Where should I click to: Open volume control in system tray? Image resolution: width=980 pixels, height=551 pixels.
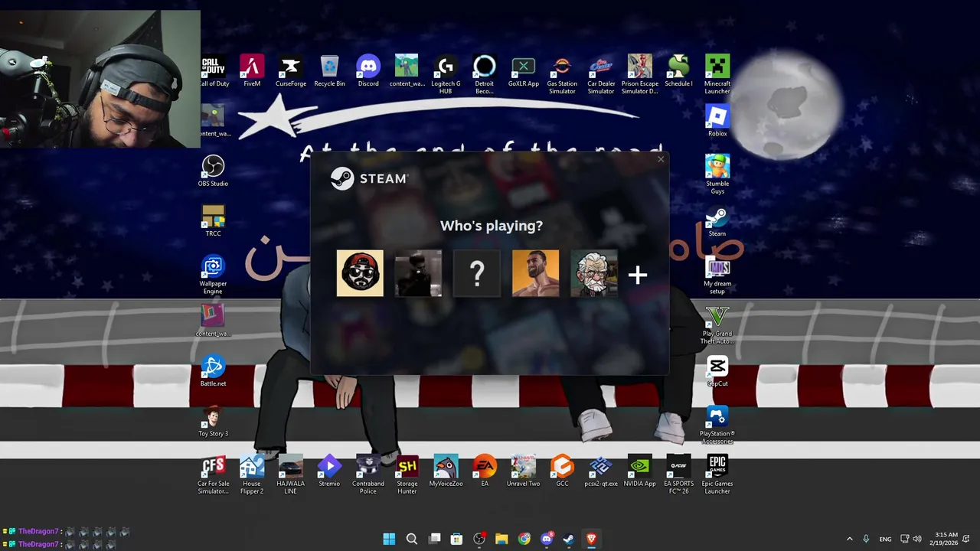pyautogui.click(x=917, y=539)
